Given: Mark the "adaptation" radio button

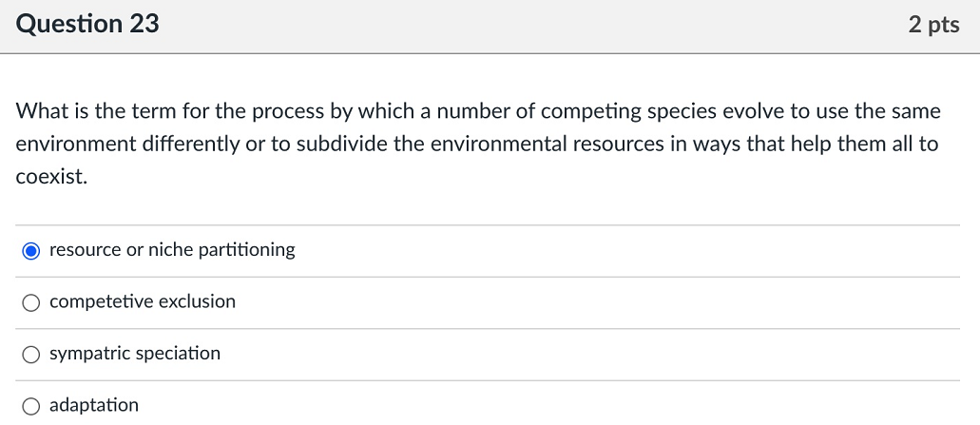Looking at the screenshot, I should [31, 406].
